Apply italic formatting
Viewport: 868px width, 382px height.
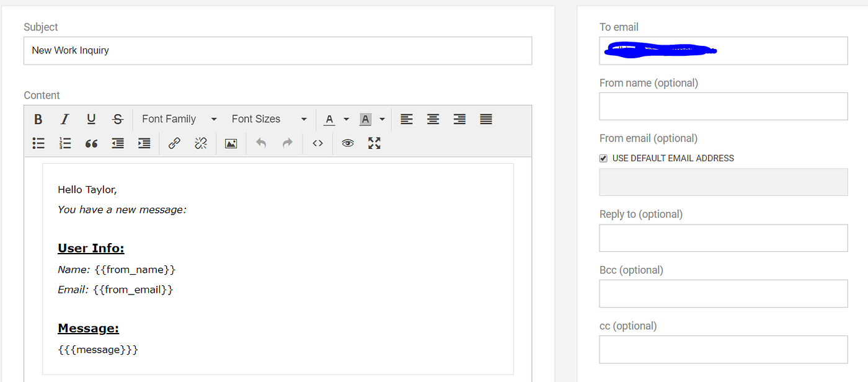[64, 118]
